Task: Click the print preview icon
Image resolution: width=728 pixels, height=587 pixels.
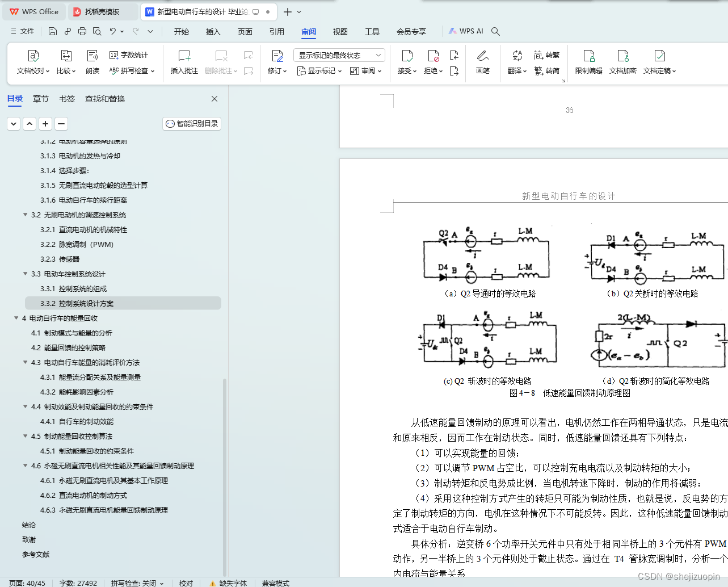Action: tap(97, 31)
